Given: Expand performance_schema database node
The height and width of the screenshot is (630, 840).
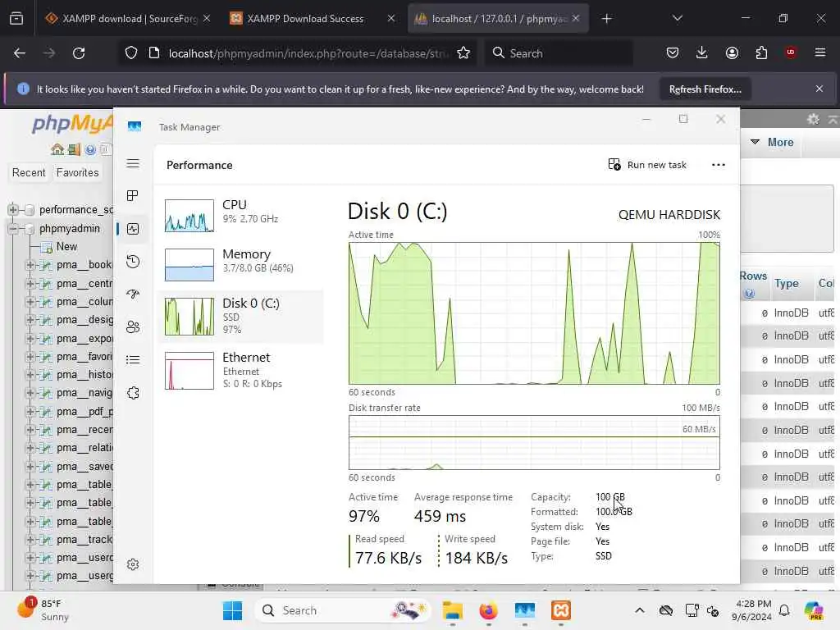Looking at the screenshot, I should tap(13, 209).
